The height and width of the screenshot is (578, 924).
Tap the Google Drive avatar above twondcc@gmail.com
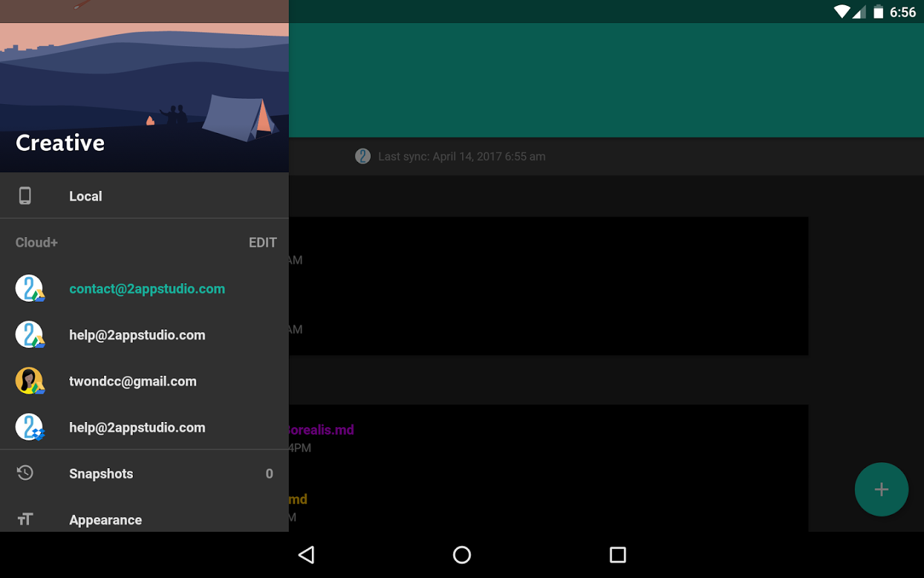tap(30, 335)
